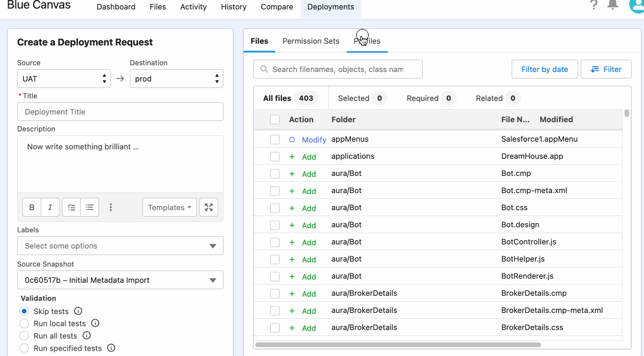Viewport: 644px width, 356px height.
Task: Click info icon next to Skip tests
Action: point(78,311)
